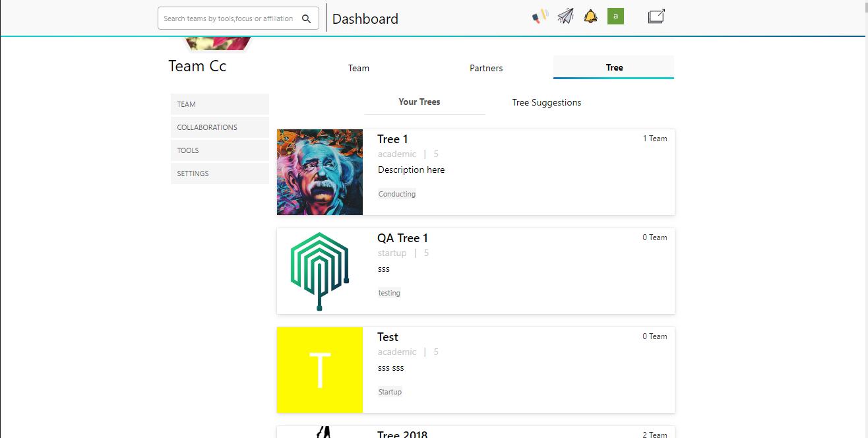Go to SETTINGS in the sidebar
The width and height of the screenshot is (868, 438).
click(220, 173)
